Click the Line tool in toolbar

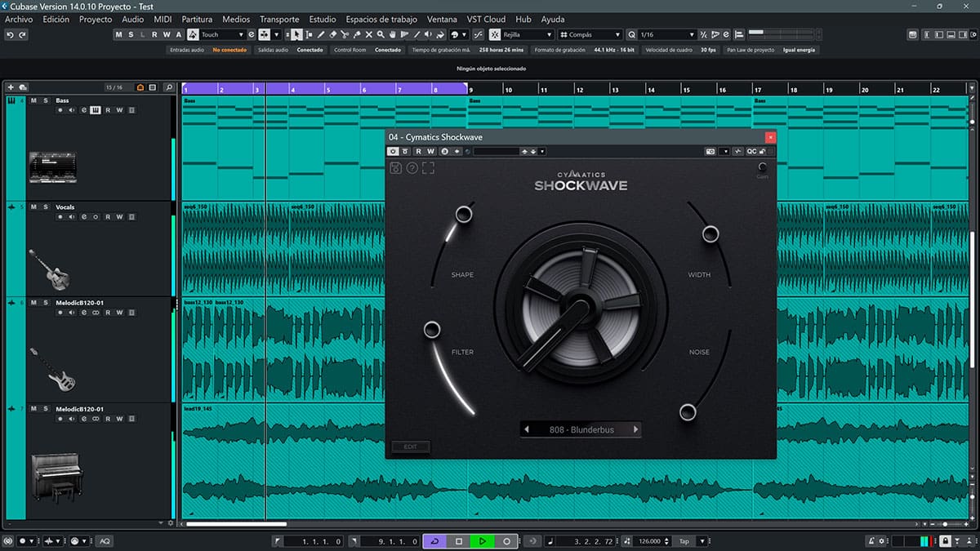coord(416,34)
